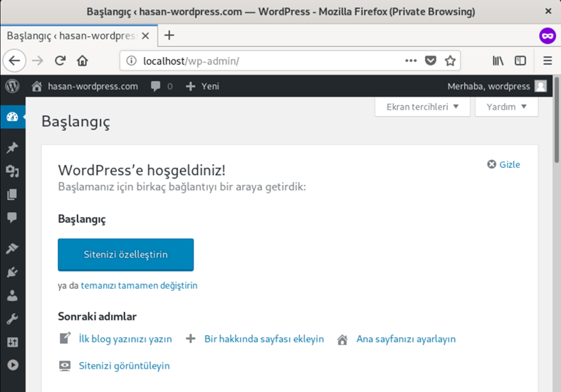
Task: Open Settings via the sliders sidebar icon
Action: [x=13, y=342]
